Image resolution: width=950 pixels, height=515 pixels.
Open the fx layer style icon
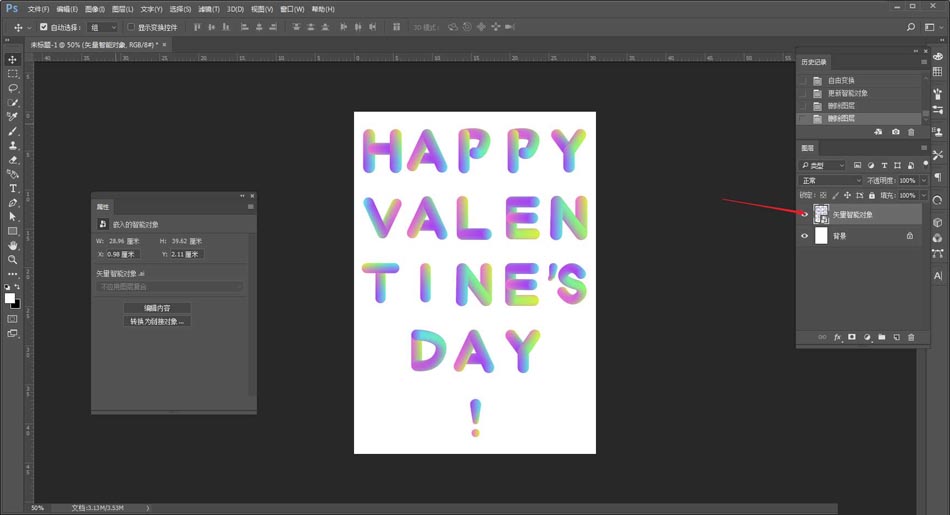pos(838,338)
